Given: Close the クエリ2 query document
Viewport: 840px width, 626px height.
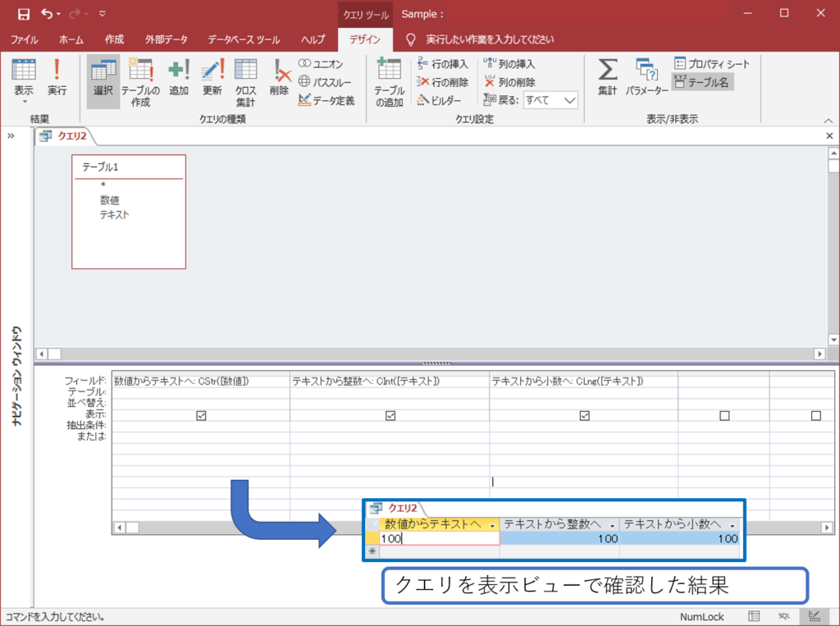Looking at the screenshot, I should click(x=829, y=136).
